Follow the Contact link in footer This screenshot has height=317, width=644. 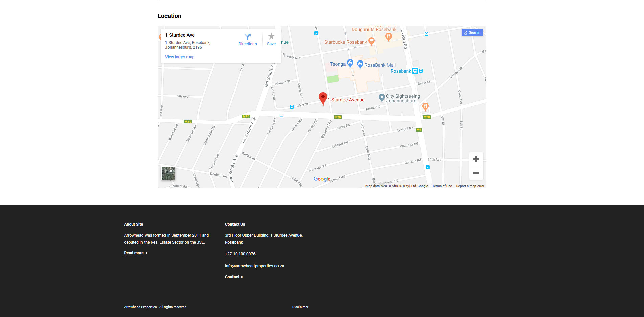point(234,277)
